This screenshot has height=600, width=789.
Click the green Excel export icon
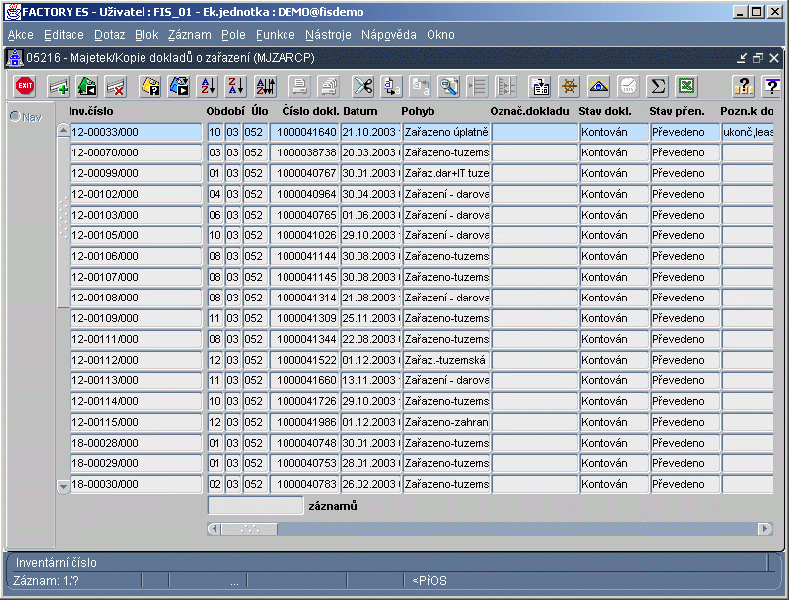tap(686, 86)
